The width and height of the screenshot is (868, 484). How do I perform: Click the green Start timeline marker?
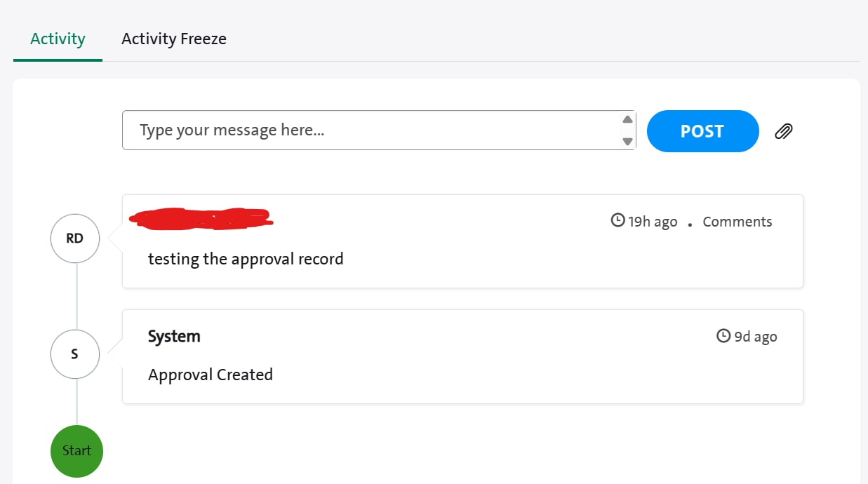point(76,451)
